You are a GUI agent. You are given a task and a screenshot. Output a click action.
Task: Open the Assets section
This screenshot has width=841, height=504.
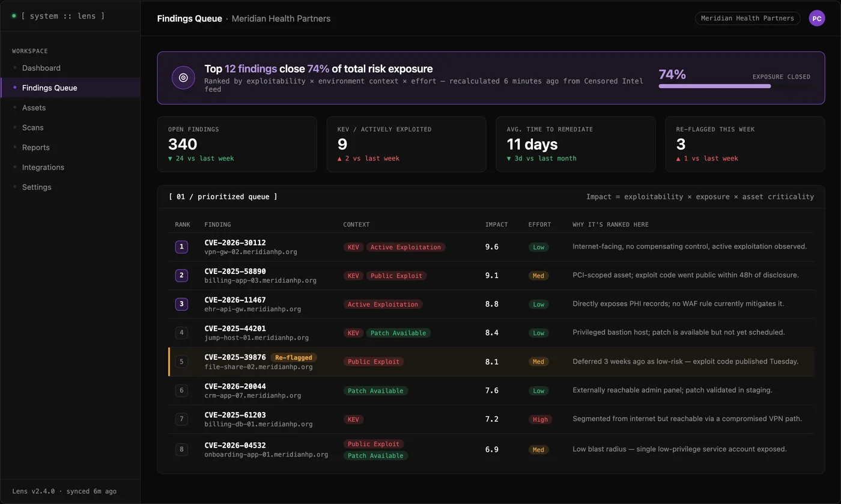70,108
